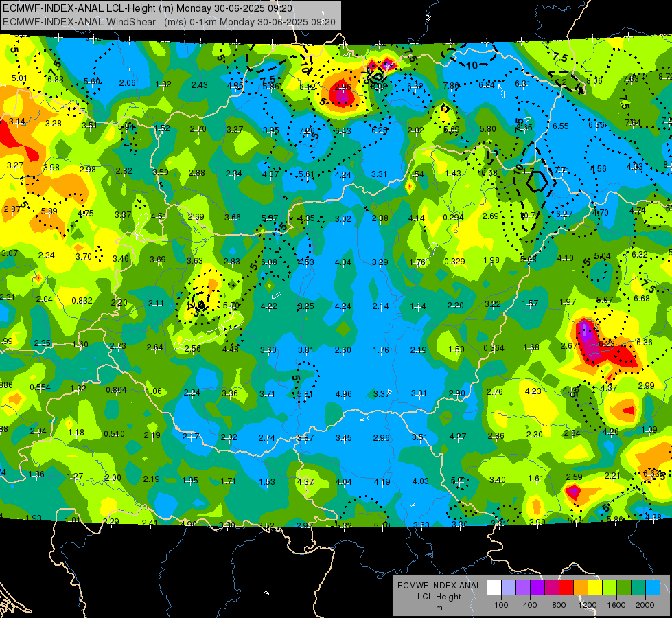Click the wind shear value '2.99'
This screenshot has height=618, width=672.
click(x=646, y=385)
